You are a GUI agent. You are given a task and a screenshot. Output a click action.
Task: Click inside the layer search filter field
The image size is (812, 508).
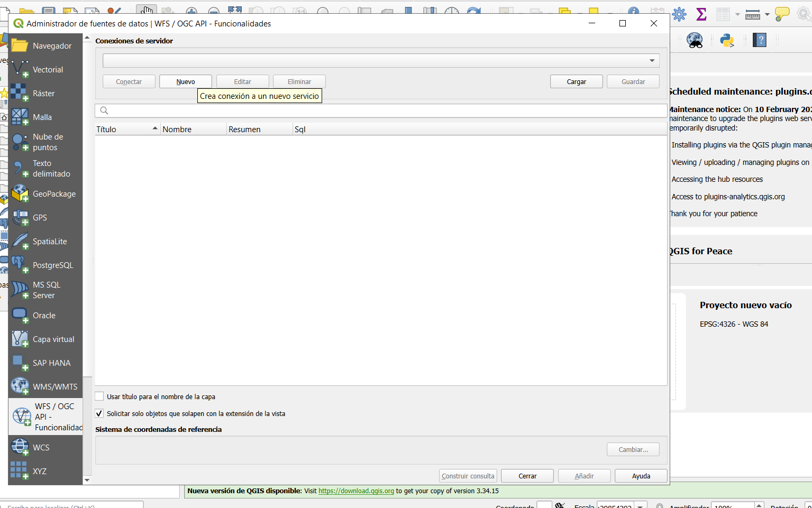[381, 110]
